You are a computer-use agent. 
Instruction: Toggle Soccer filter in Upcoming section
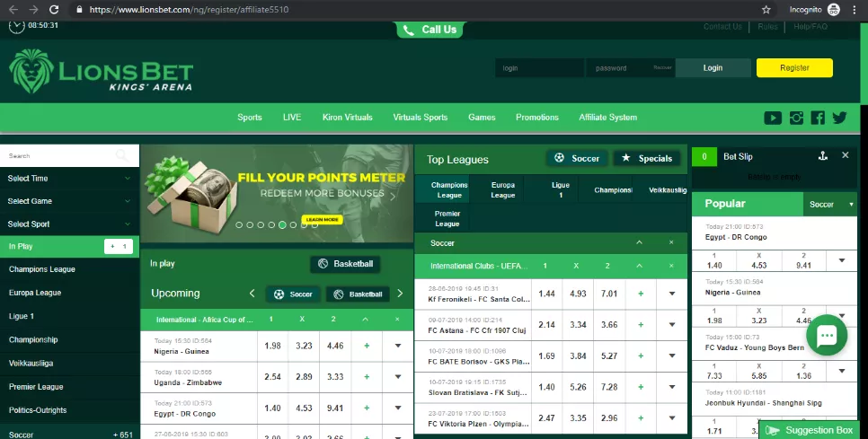pos(294,294)
